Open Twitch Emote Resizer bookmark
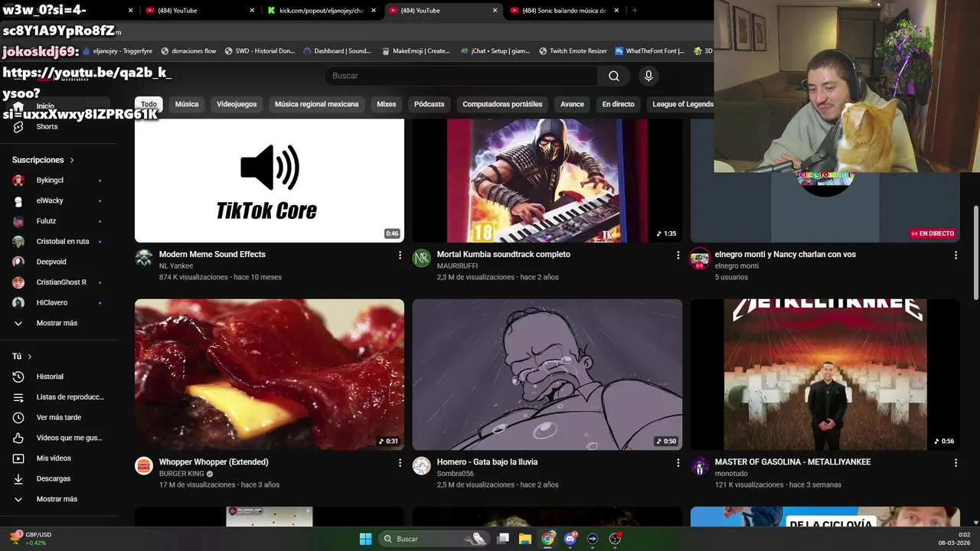Screen dimensions: 980x551 573,51
